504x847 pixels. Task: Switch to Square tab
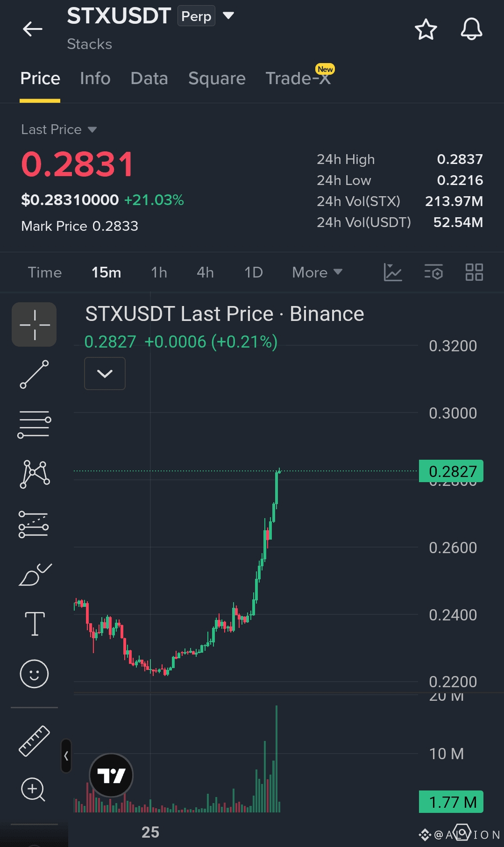click(217, 78)
